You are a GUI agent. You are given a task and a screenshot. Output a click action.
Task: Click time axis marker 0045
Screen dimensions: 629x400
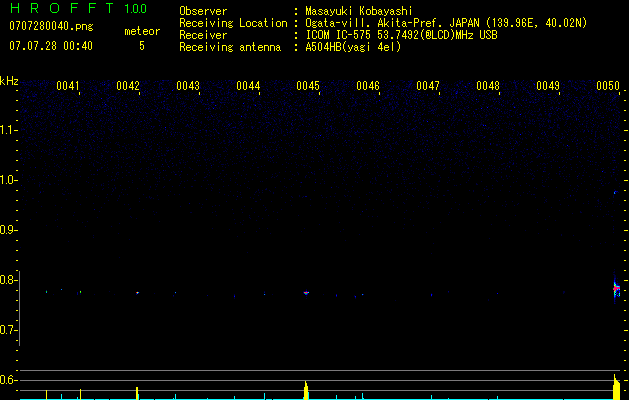point(308,86)
